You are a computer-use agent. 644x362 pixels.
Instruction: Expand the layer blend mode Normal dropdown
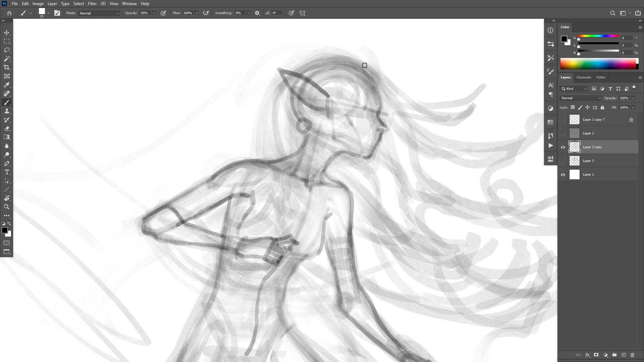581,98
